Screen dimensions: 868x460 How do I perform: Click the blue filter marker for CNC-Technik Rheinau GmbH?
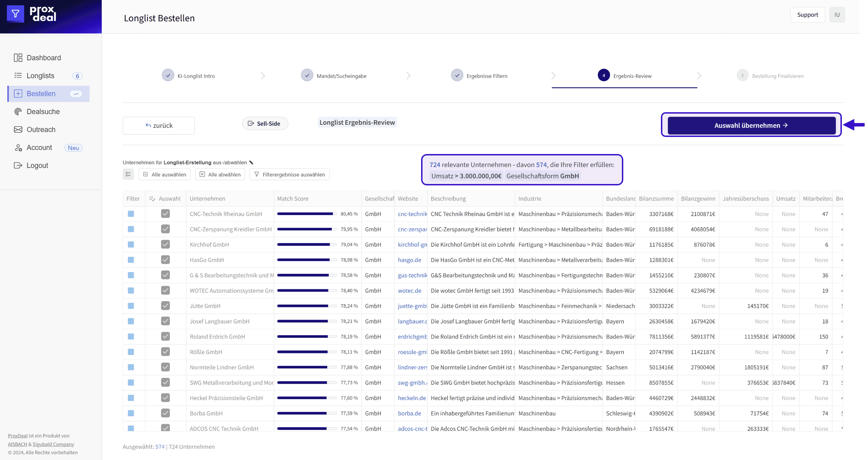pos(131,214)
